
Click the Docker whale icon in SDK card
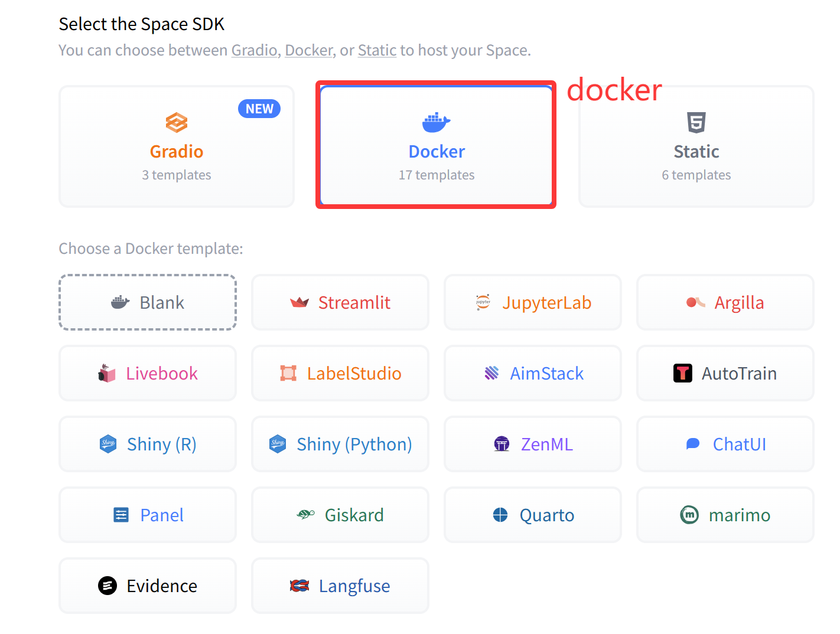click(437, 122)
